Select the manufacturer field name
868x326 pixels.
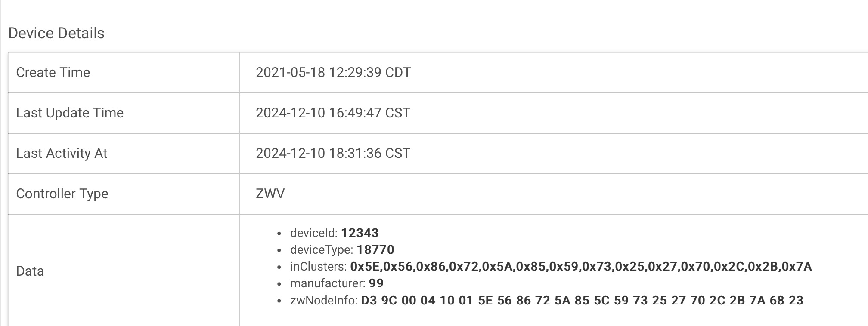[328, 283]
